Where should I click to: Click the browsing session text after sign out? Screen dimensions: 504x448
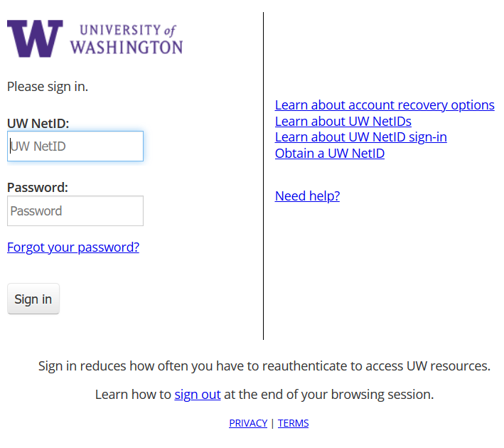tap(327, 394)
